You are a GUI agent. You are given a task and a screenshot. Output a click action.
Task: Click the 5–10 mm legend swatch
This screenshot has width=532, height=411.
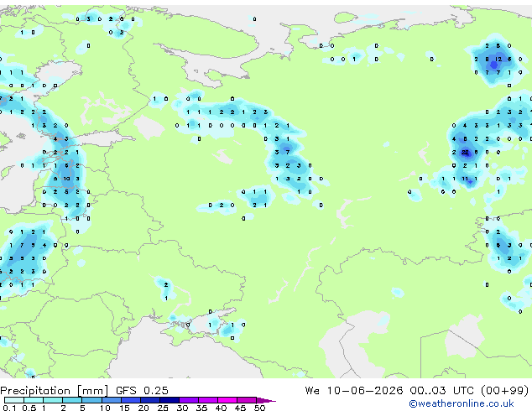[91, 400]
